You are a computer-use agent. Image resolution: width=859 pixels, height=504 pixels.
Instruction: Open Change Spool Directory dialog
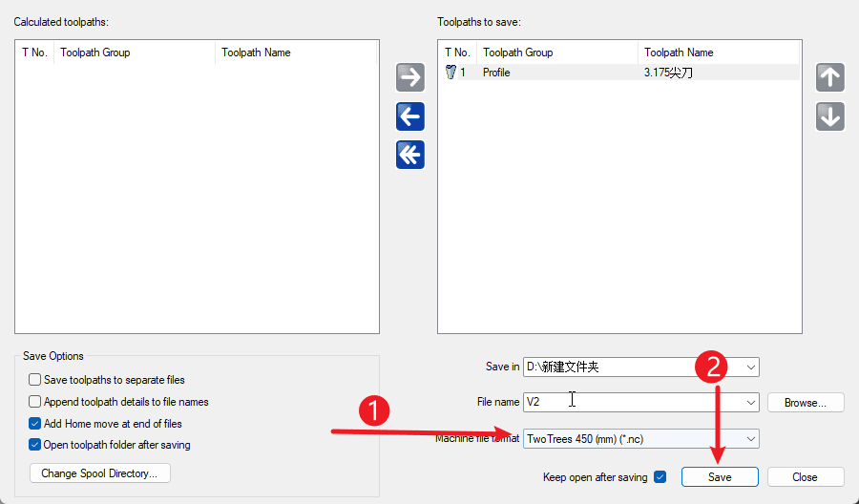[99, 472]
